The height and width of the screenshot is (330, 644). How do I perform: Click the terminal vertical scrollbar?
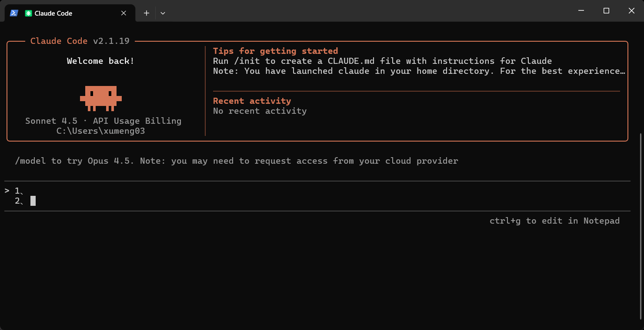(641, 226)
